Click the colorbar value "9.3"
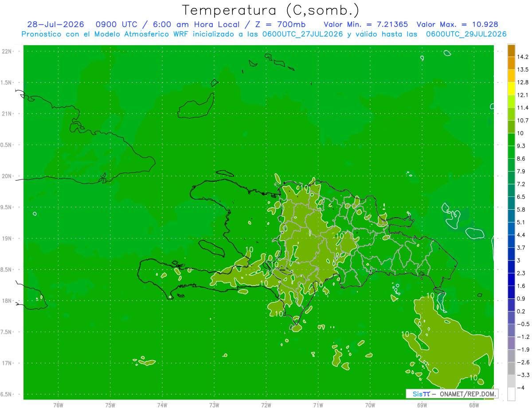 pyautogui.click(x=522, y=146)
